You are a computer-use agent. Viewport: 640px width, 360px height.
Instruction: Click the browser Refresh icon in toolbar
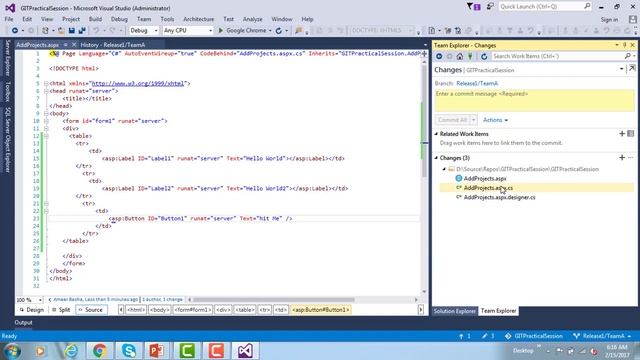[x=279, y=31]
